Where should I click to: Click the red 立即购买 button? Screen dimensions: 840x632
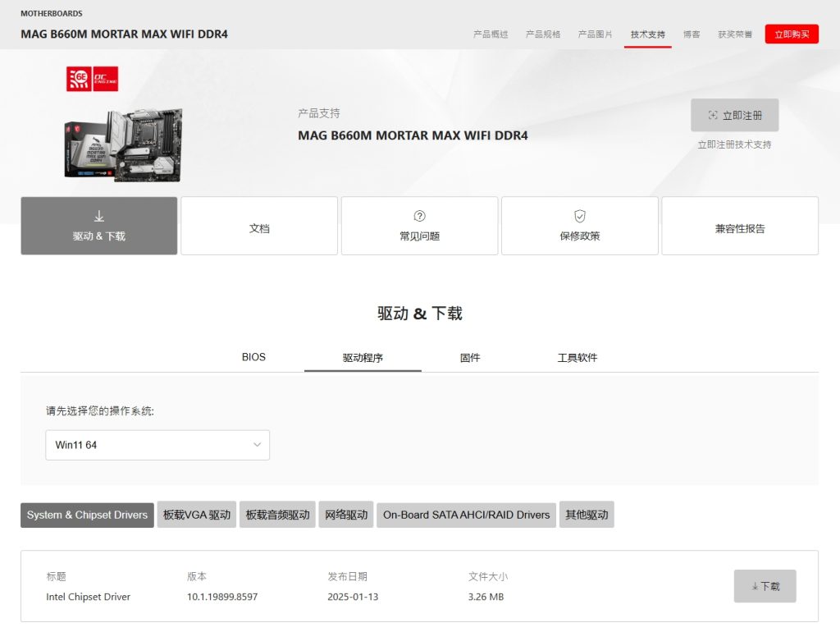coord(792,34)
